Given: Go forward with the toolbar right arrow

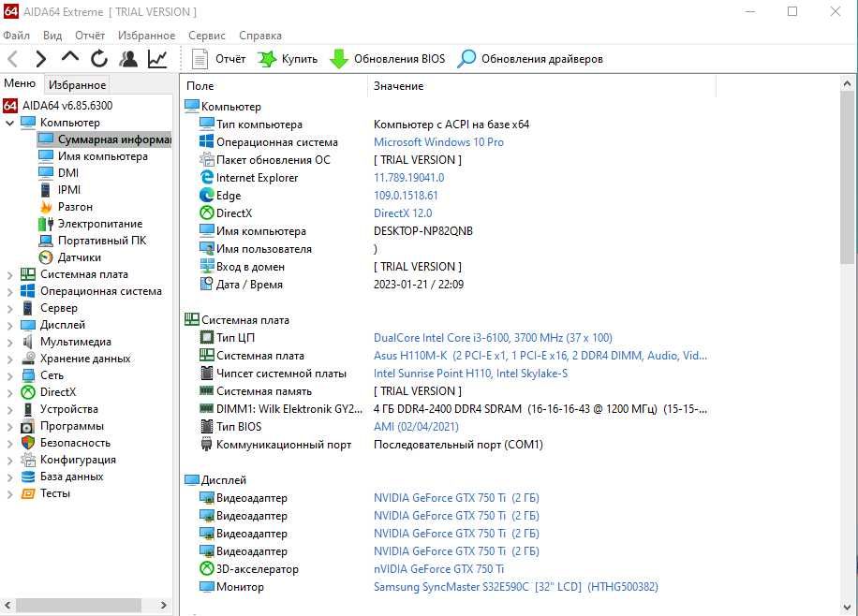Looking at the screenshot, I should click(x=40, y=59).
